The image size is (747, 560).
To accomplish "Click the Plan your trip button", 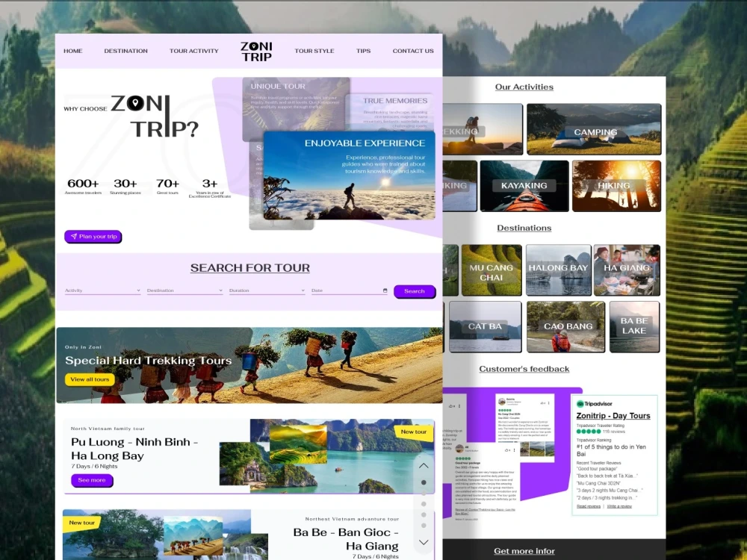I will coord(93,237).
